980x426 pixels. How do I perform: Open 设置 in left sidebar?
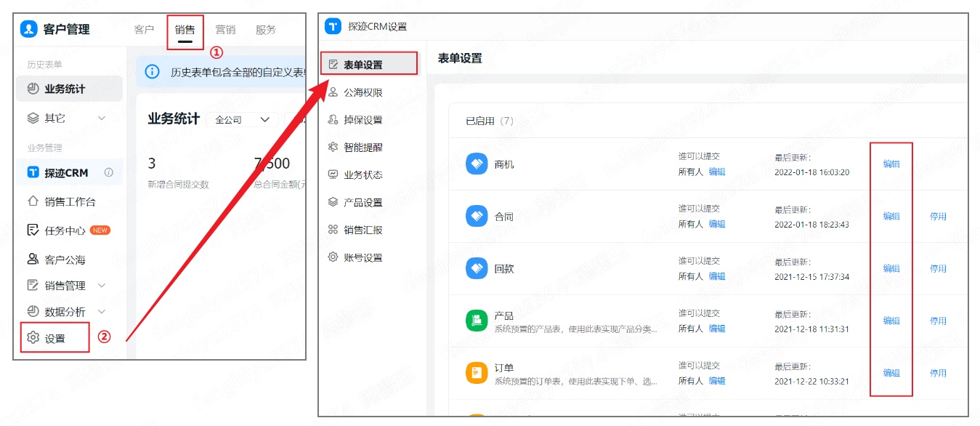click(x=55, y=338)
